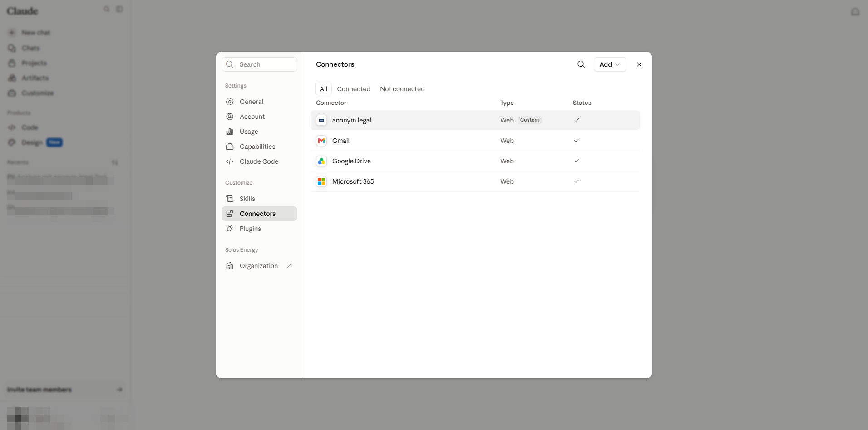Open Plugins section
The image size is (868, 430).
(259, 229)
